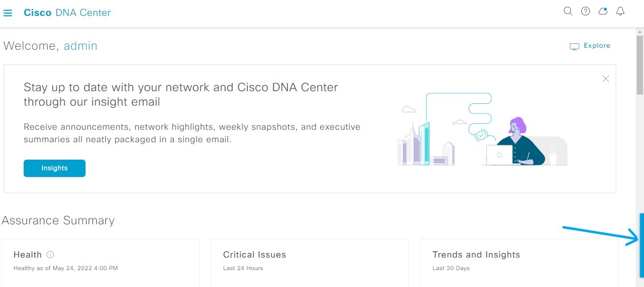Image resolution: width=644 pixels, height=287 pixels.
Task: Click the monitor icon beside Explore
Action: pos(574,46)
